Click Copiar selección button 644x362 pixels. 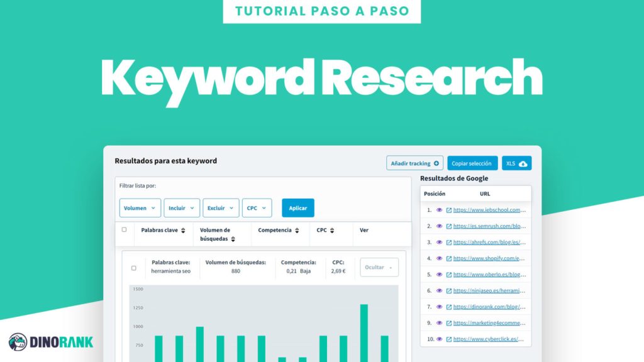click(472, 163)
